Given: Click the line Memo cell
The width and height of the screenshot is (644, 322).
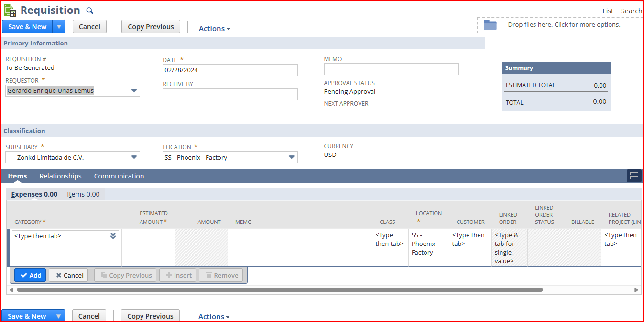Looking at the screenshot, I should point(300,248).
